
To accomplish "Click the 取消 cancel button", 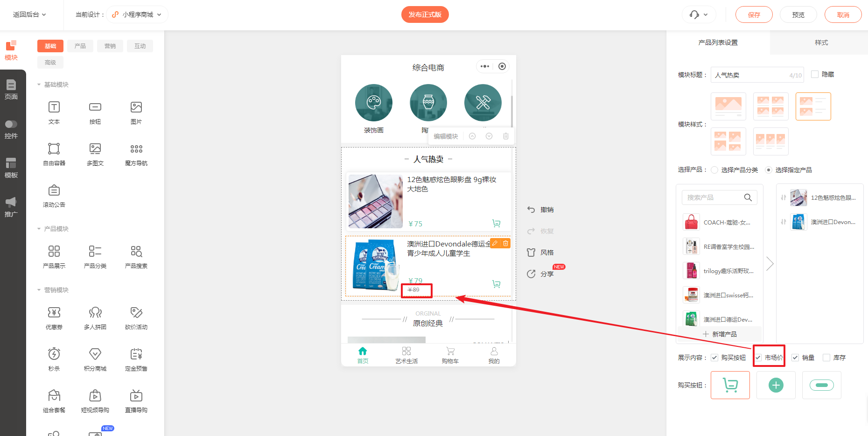I will (843, 14).
